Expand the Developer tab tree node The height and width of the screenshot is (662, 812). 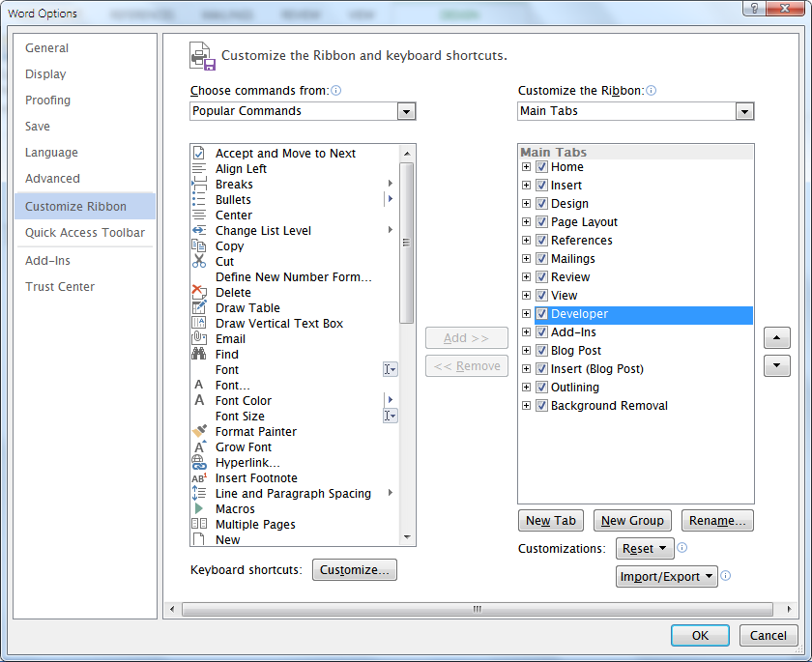526,314
